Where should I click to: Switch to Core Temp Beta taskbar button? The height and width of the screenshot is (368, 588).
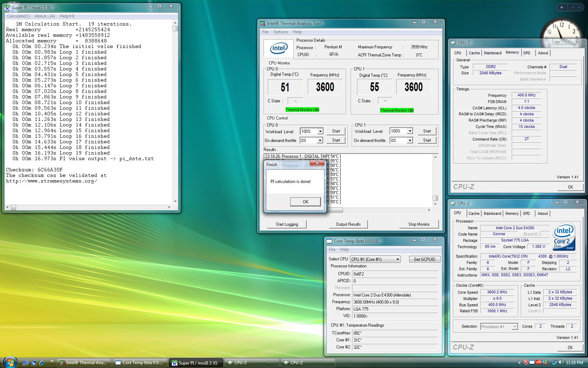click(x=140, y=363)
